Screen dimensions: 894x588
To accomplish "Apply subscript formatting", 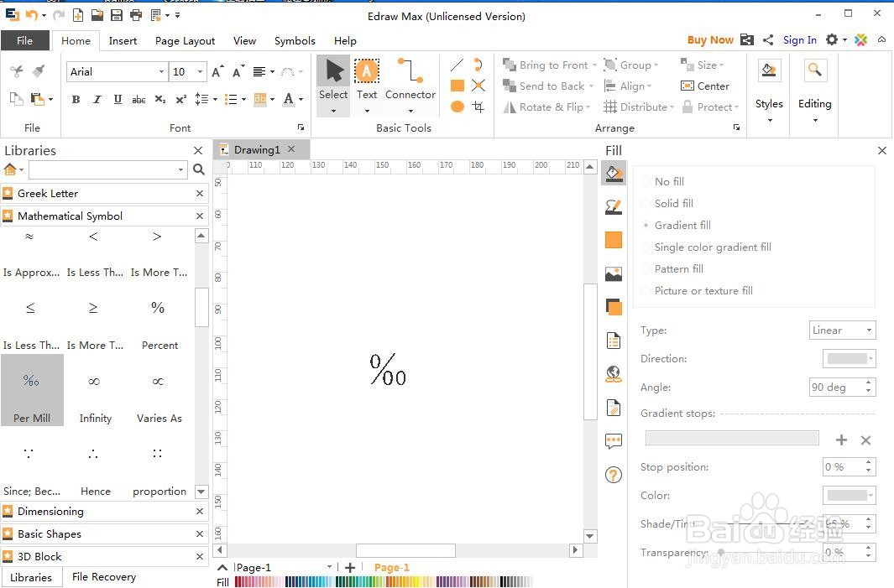I will pos(160,99).
